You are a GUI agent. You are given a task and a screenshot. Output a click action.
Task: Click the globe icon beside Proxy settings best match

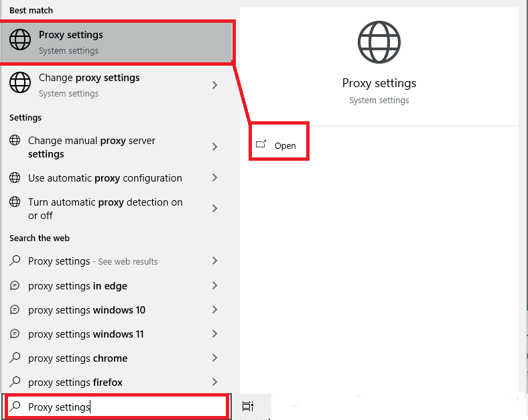20,42
